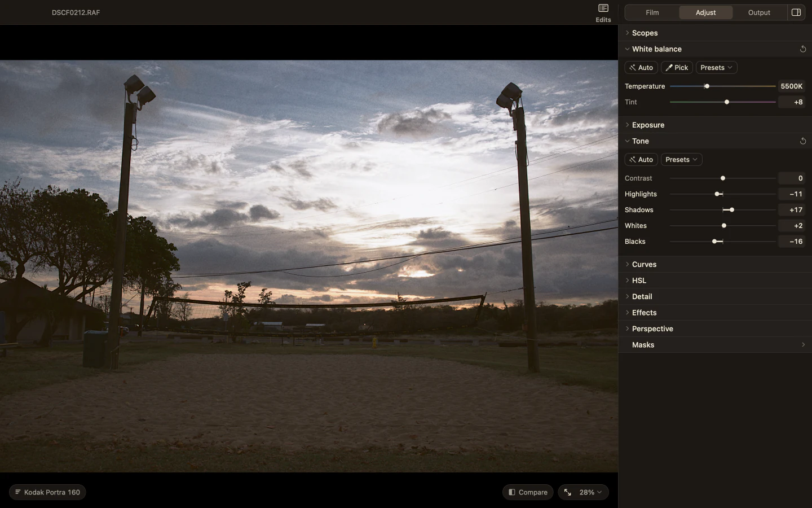Open the White balance Presets dropdown
The image size is (812, 508).
(x=716, y=68)
